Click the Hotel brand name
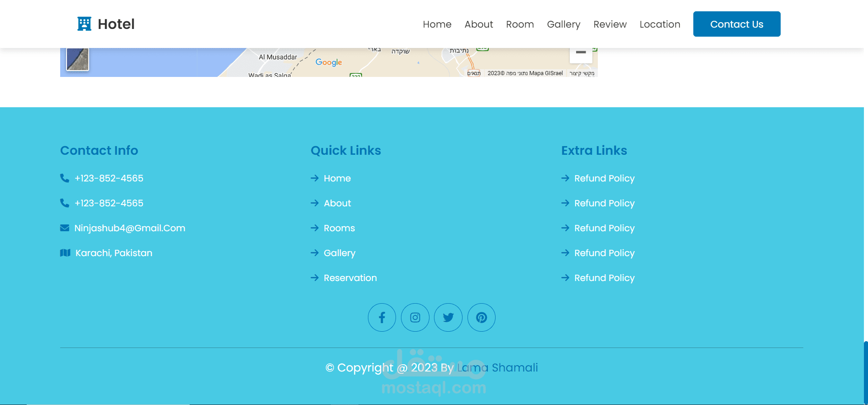Image resolution: width=868 pixels, height=405 pixels. pyautogui.click(x=116, y=24)
